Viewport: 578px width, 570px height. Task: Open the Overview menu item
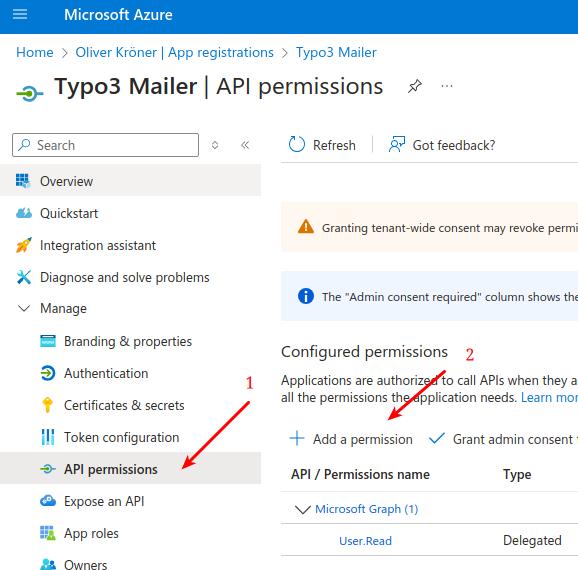pos(130,181)
